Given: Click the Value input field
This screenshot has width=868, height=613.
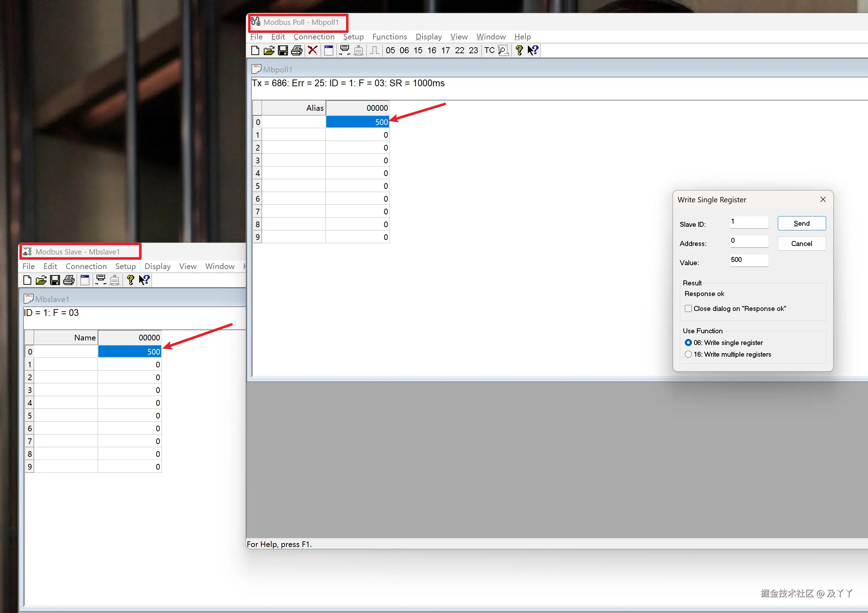Looking at the screenshot, I should pyautogui.click(x=749, y=260).
